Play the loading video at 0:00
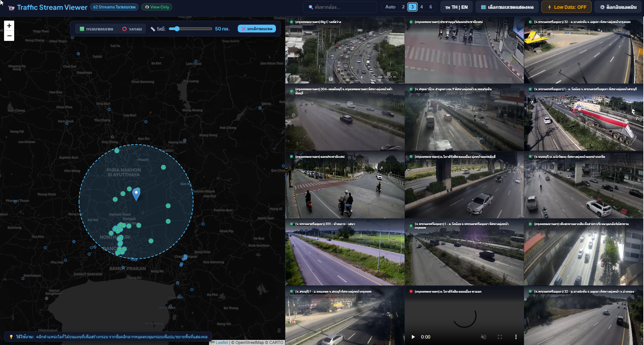644x345 pixels. 413,337
